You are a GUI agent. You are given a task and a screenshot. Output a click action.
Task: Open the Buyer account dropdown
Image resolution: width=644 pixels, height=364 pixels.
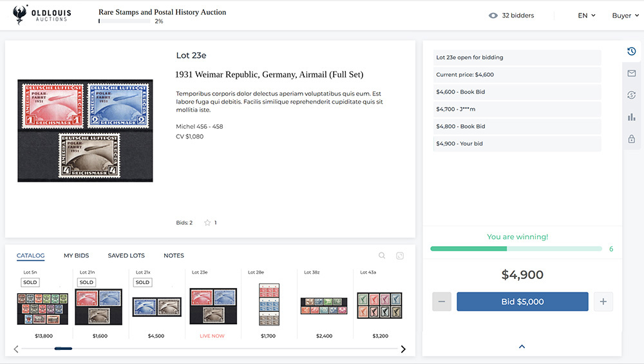coord(625,15)
